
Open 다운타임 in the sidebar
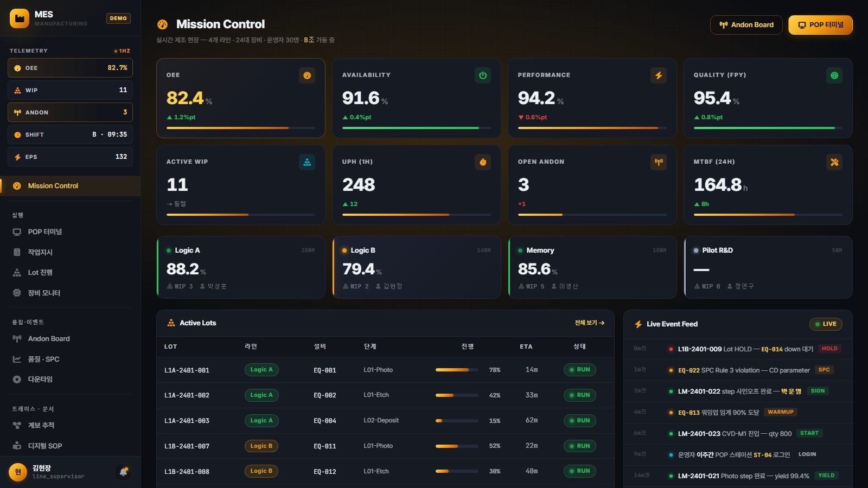pos(71,380)
